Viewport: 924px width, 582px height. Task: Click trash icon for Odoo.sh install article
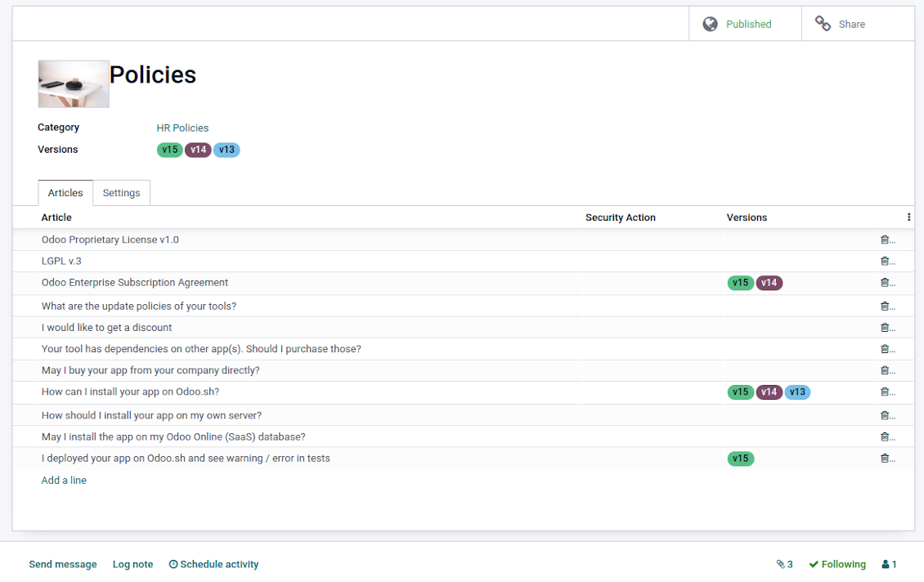pyautogui.click(x=885, y=392)
